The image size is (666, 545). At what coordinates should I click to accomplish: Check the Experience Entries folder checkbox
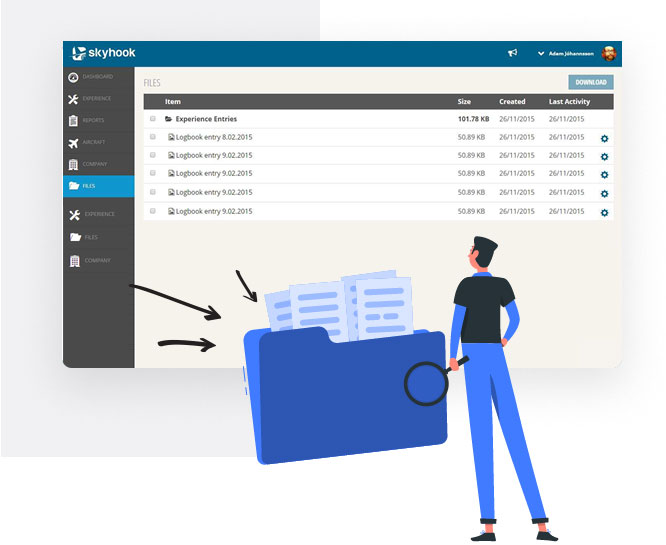click(153, 119)
